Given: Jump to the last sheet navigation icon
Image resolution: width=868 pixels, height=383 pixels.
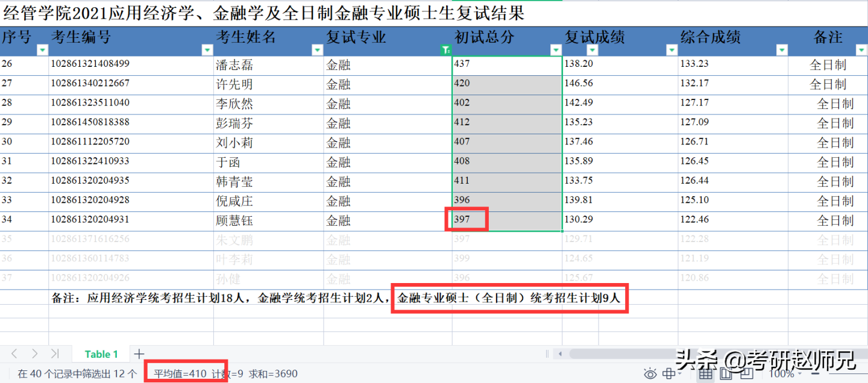Looking at the screenshot, I should coord(54,354).
